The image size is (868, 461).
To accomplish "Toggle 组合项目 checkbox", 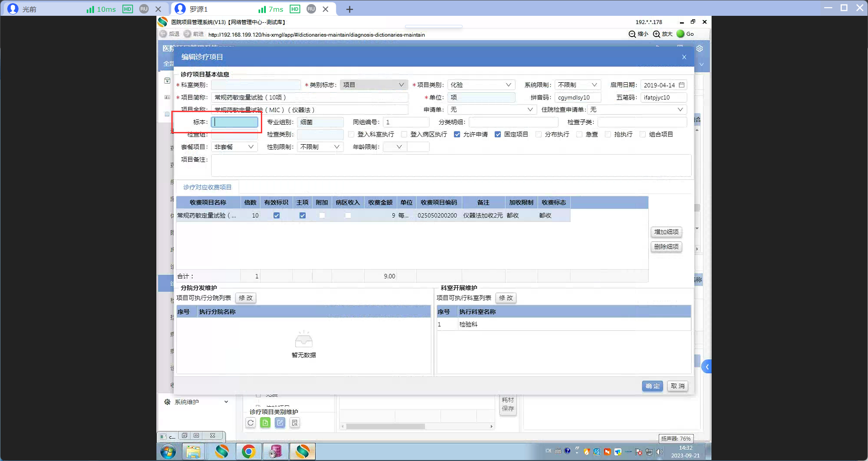I will 642,134.
